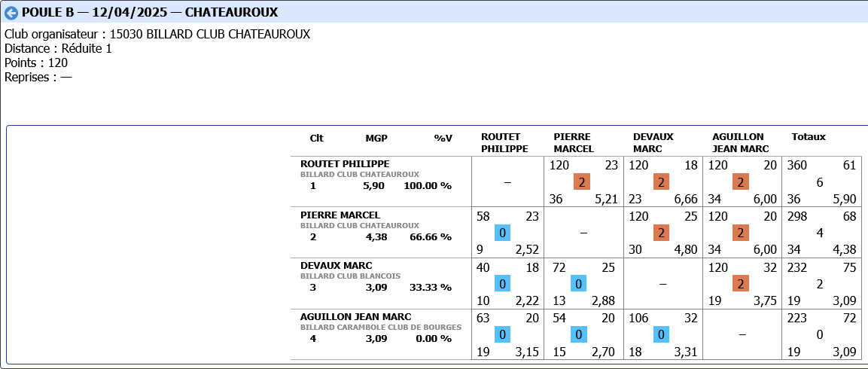Click orange 2 badge, Pierre Marcel versus Aguillon
This screenshot has width=868, height=369.
[x=741, y=233]
